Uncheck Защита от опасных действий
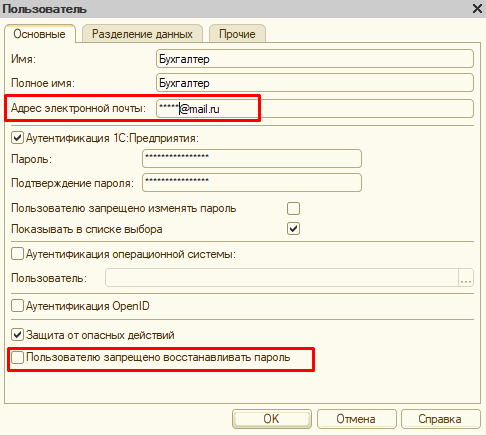Viewport: 486px width, 436px height. pos(17,335)
